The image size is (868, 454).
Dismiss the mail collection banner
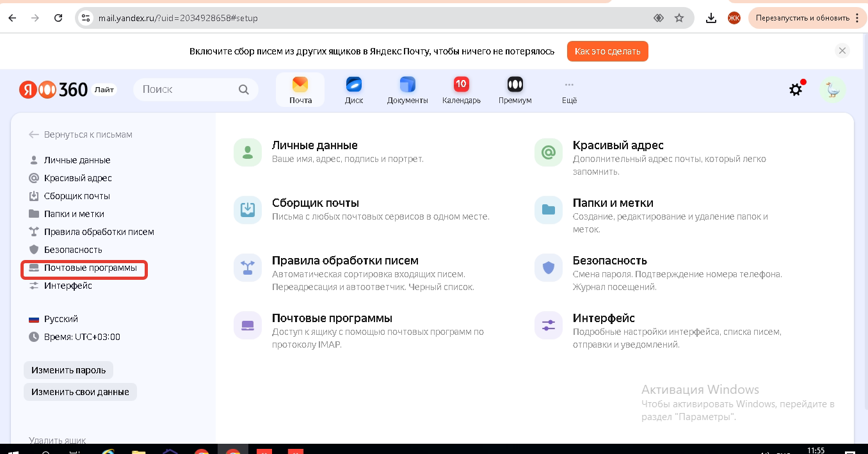[x=842, y=51]
